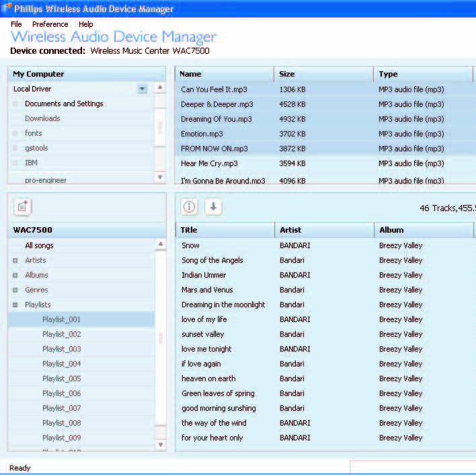The height and width of the screenshot is (476, 476).
Task: Sort tracks by the Title column header
Action: pos(225,230)
